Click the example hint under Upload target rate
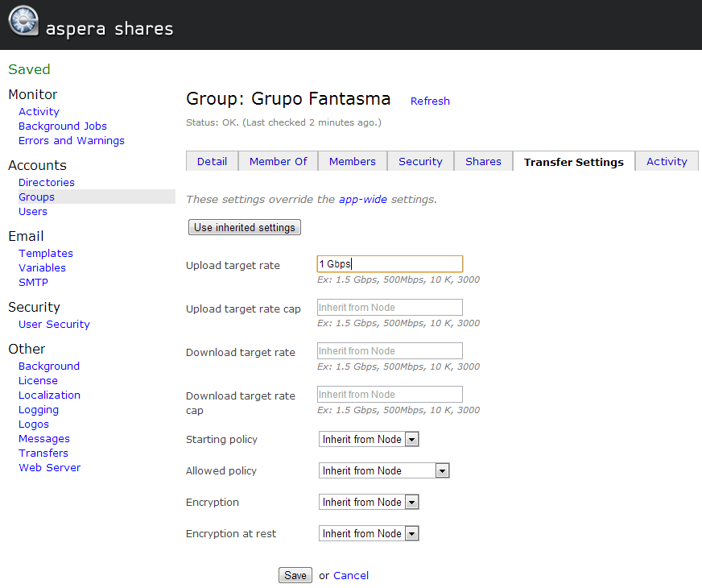 [398, 280]
